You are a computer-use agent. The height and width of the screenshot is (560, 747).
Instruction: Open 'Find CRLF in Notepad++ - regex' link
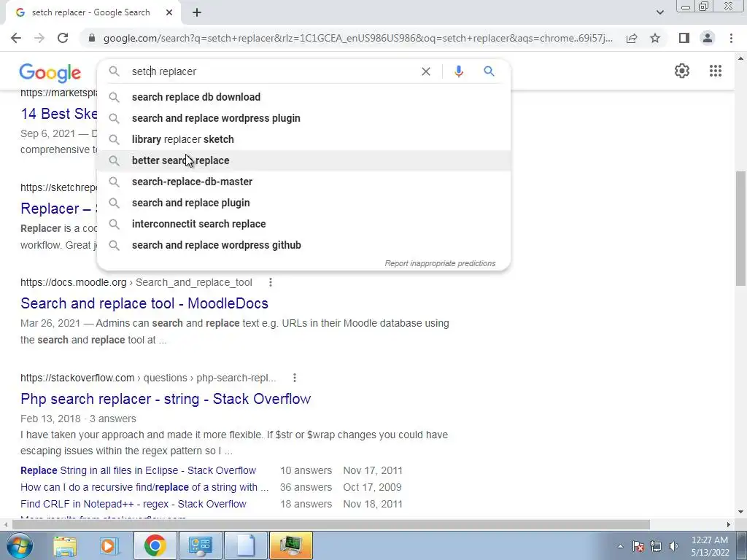[133, 504]
